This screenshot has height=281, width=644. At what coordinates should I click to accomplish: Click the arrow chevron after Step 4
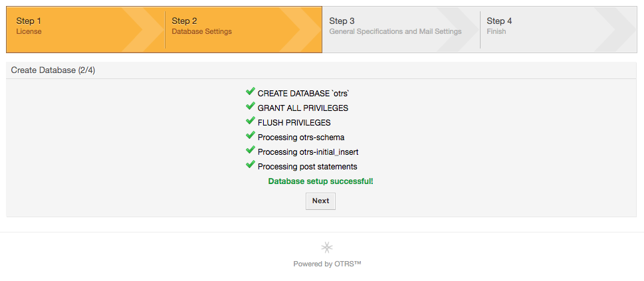pyautogui.click(x=615, y=30)
